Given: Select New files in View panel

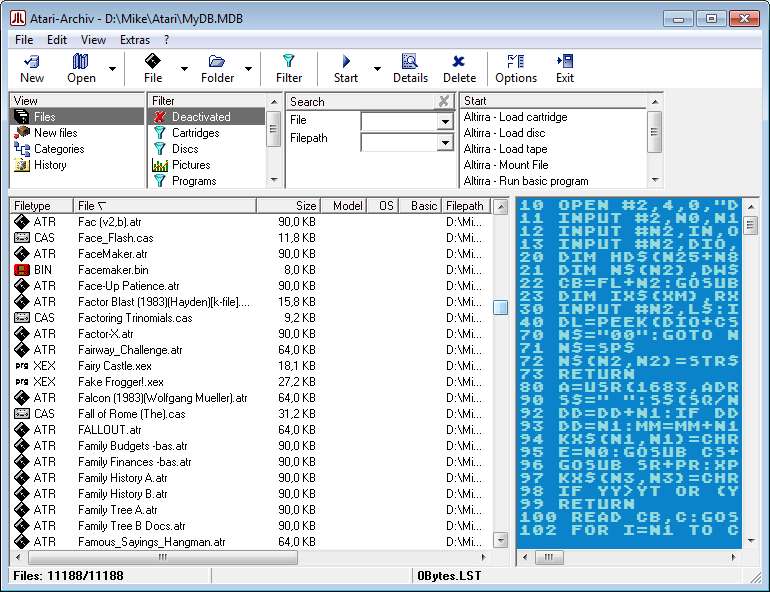Looking at the screenshot, I should coord(77,133).
